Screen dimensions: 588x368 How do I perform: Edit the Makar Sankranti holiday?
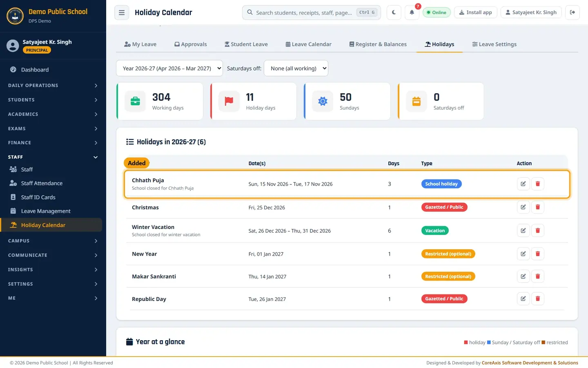(523, 276)
